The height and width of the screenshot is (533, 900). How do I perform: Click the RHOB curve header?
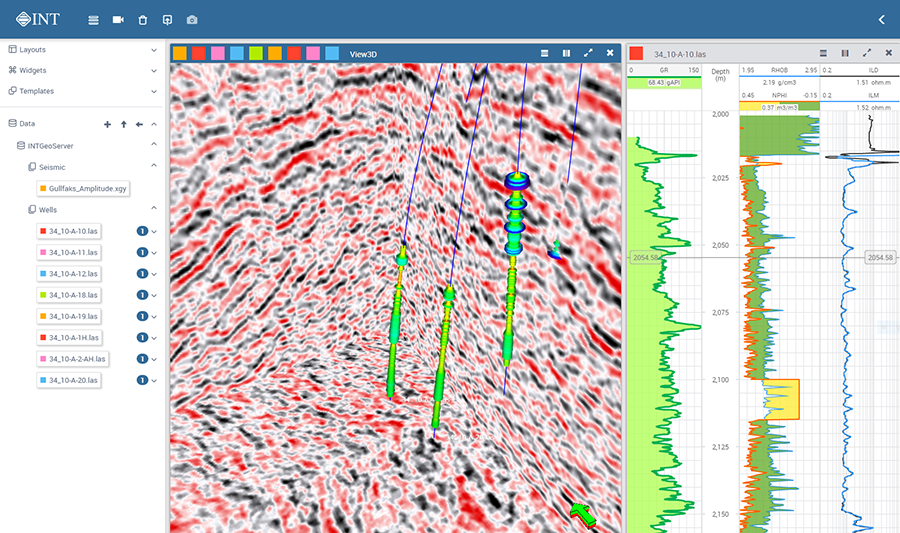tap(779, 70)
